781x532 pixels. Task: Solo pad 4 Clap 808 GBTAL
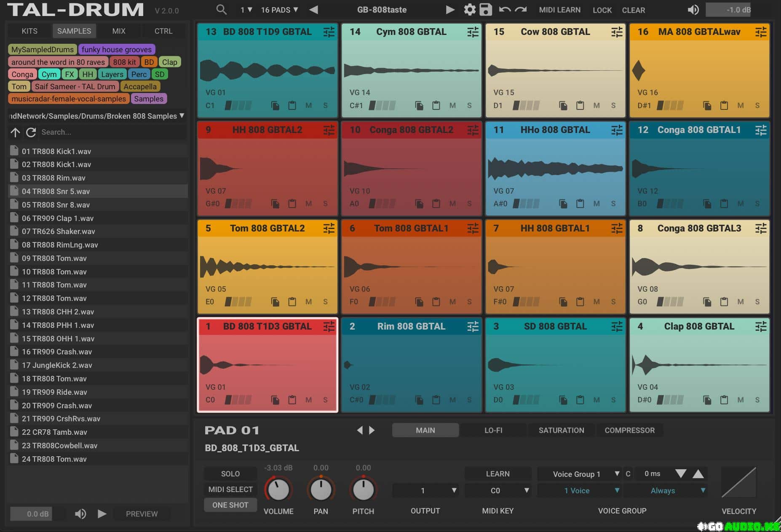click(757, 400)
